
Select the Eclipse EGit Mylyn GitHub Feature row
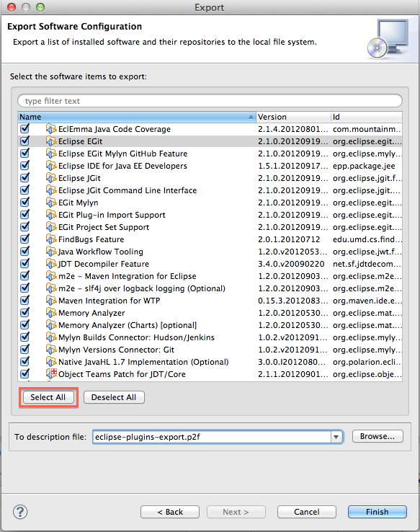click(x=210, y=154)
